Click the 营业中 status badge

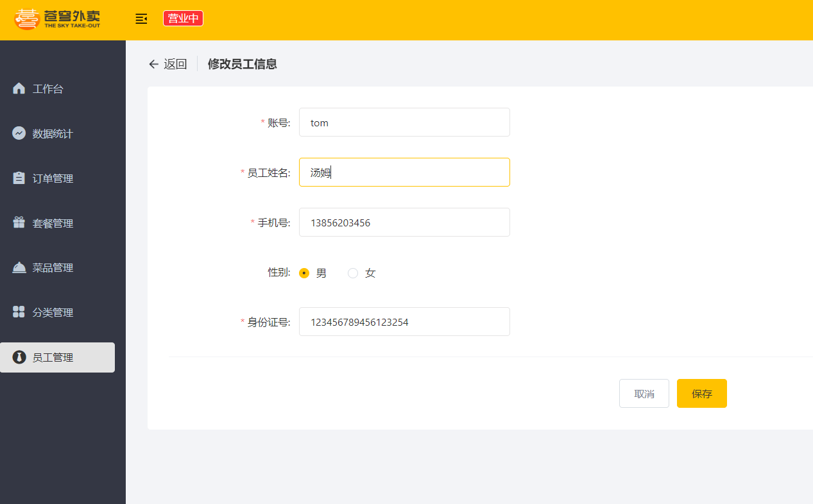[183, 19]
